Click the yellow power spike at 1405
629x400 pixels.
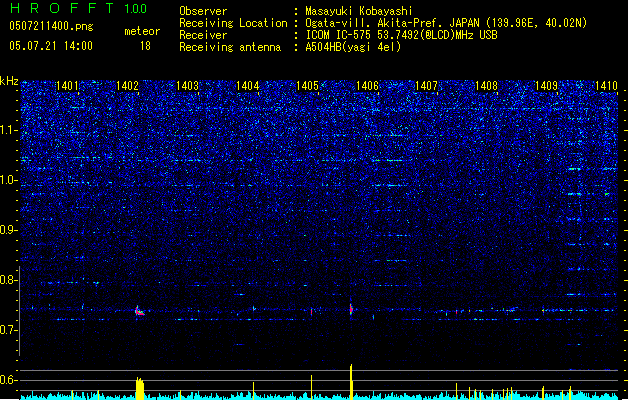tap(311, 387)
